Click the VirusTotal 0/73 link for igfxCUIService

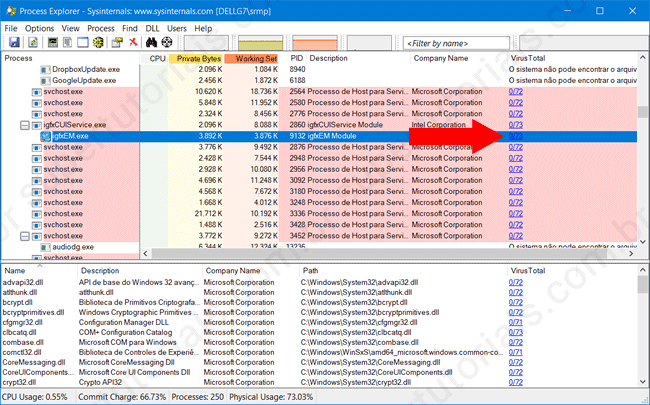pyautogui.click(x=516, y=125)
